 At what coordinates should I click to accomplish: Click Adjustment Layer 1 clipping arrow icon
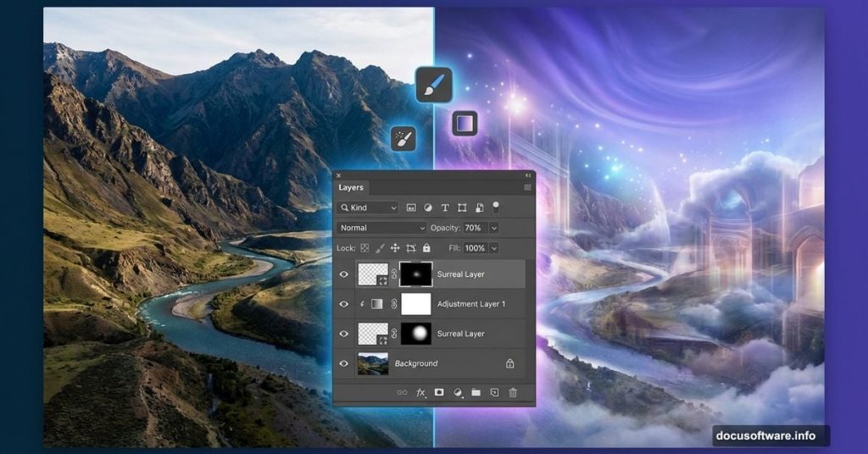coord(362,303)
